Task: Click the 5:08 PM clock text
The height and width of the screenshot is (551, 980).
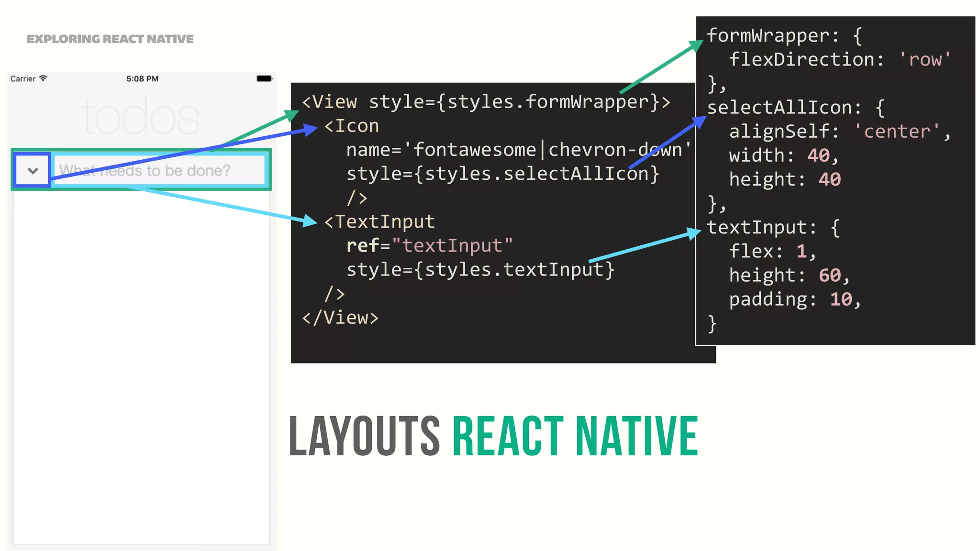Action: click(142, 78)
